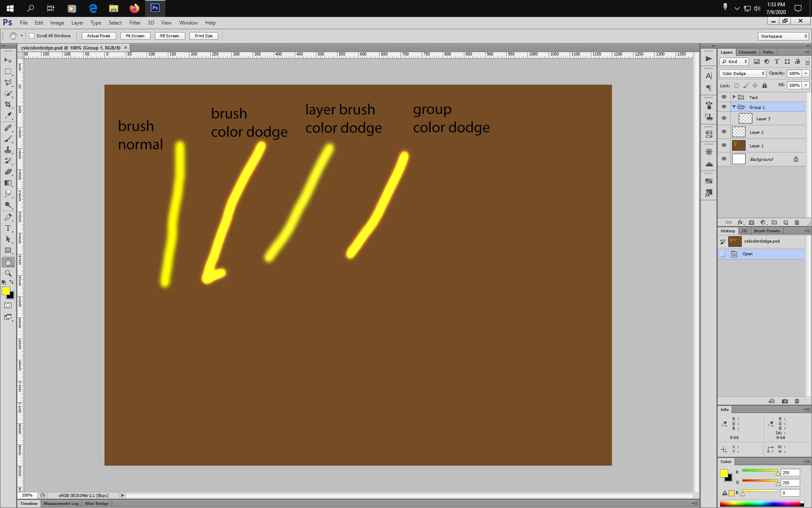
Task: Open the Filter menu
Action: tap(134, 23)
